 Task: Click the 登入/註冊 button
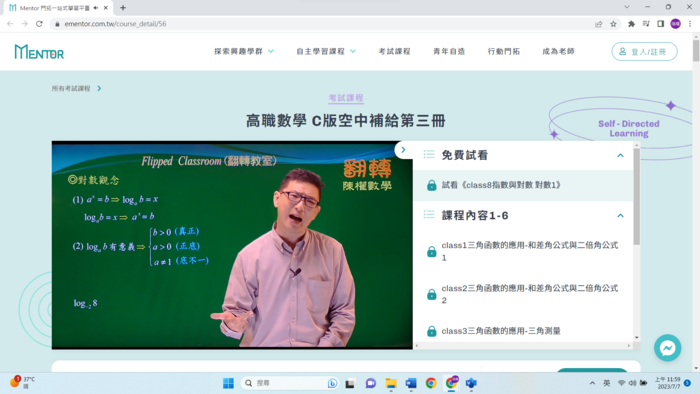coord(644,52)
